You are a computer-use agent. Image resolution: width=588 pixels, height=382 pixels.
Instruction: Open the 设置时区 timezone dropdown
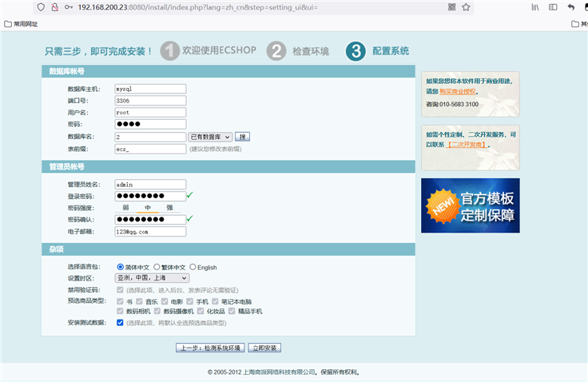pos(152,277)
